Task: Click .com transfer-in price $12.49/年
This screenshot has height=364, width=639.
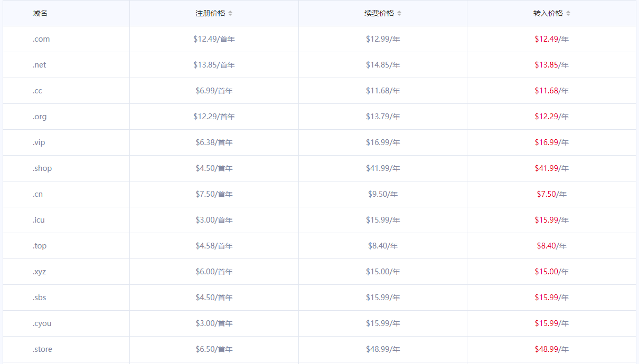Action: [552, 39]
